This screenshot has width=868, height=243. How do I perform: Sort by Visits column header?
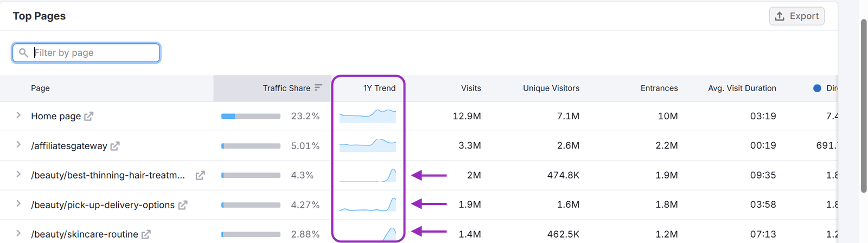[471, 88]
